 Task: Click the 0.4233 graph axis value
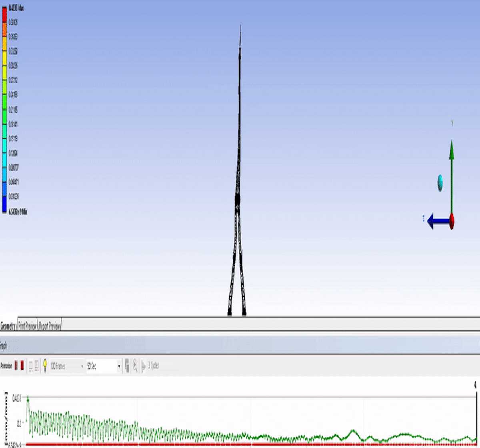coord(17,398)
